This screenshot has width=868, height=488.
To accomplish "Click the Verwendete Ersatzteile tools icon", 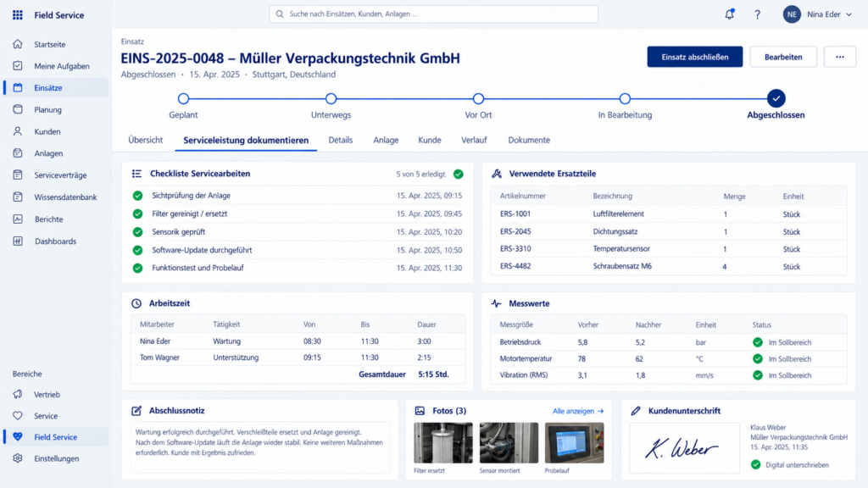I will (497, 174).
